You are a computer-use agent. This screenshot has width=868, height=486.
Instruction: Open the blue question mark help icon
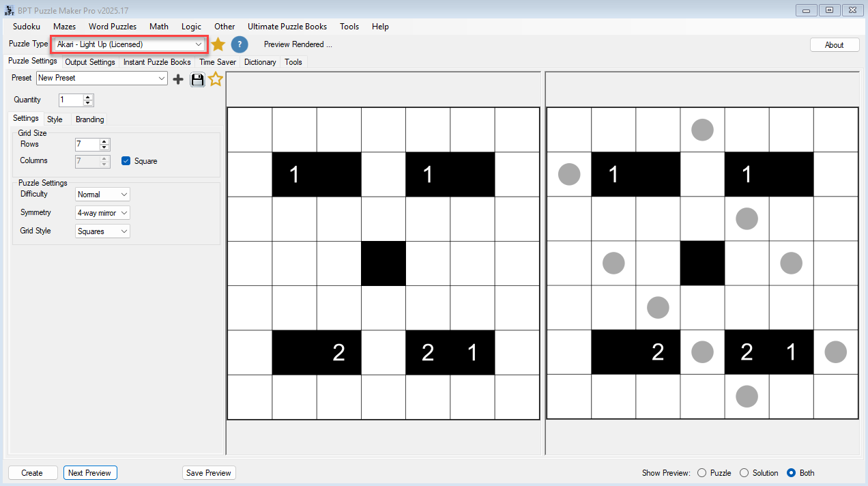[x=239, y=45]
